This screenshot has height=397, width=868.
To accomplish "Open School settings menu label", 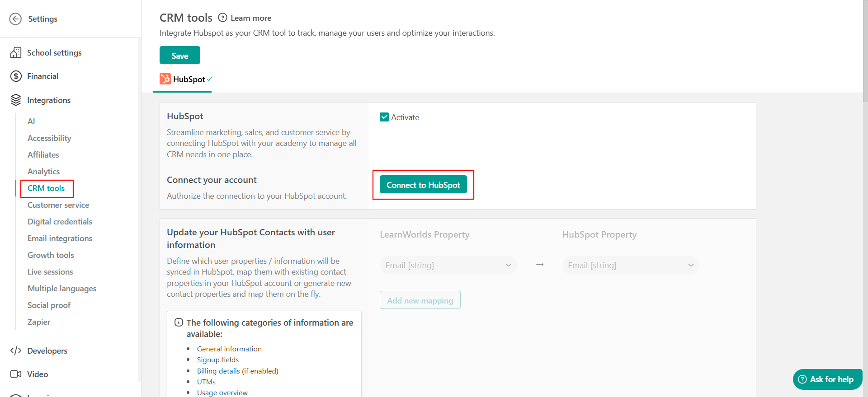I will (54, 53).
